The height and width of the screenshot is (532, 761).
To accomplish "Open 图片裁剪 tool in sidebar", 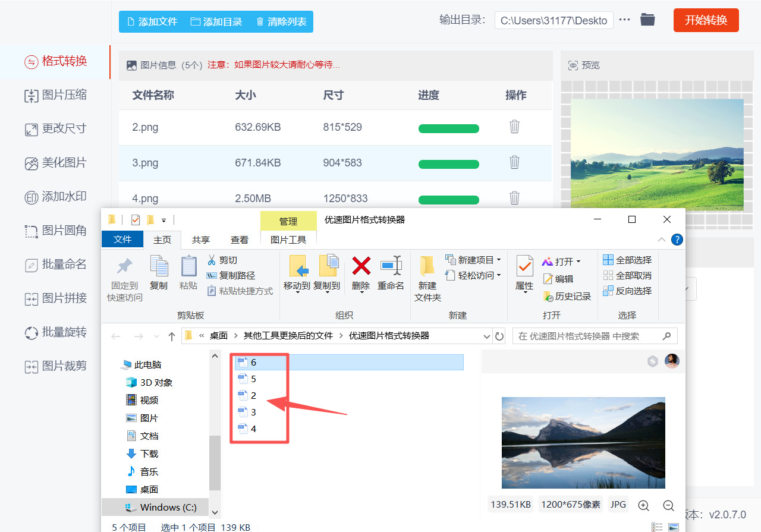I will point(55,366).
